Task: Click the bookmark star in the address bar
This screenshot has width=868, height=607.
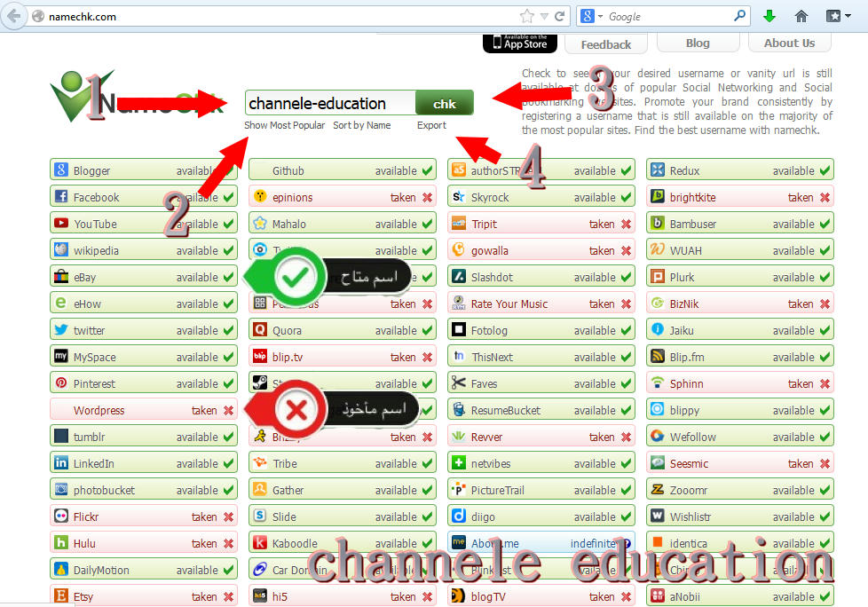Action: (527, 16)
